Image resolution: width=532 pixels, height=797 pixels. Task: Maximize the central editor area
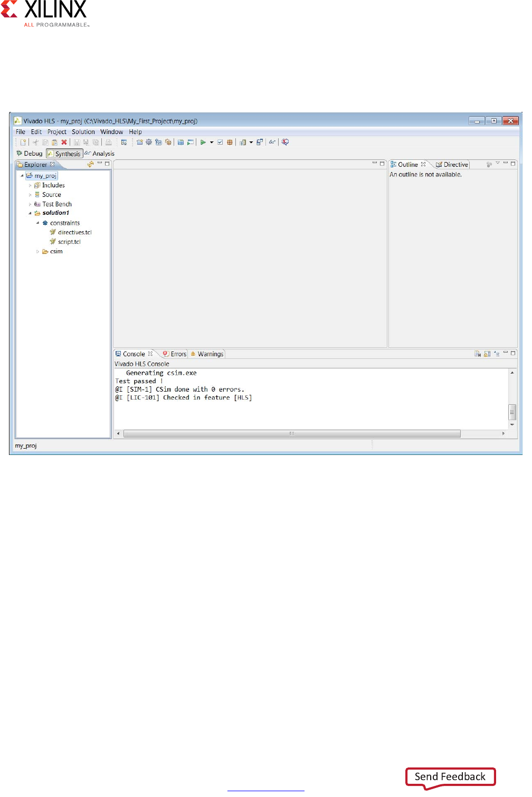382,164
